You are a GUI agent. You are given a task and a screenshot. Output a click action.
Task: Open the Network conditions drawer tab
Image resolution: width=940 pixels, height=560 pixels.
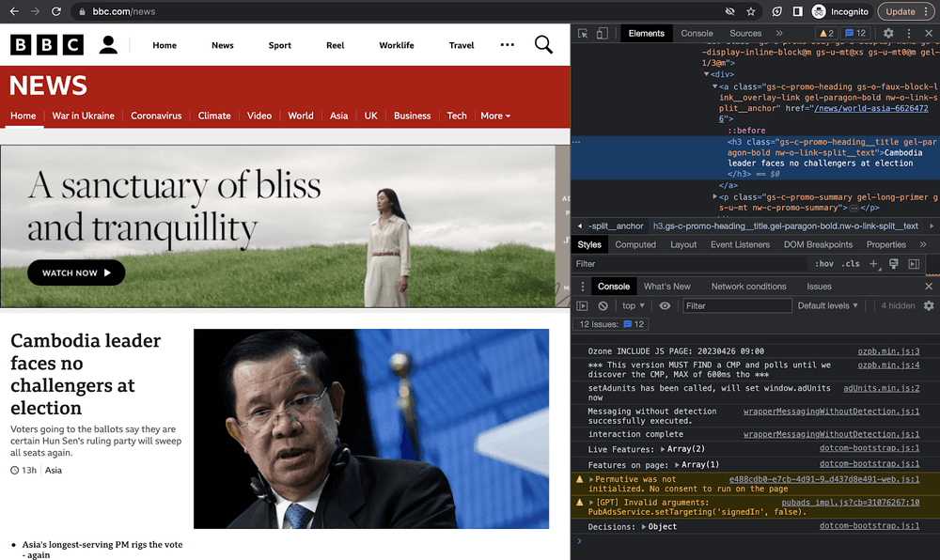click(x=749, y=287)
